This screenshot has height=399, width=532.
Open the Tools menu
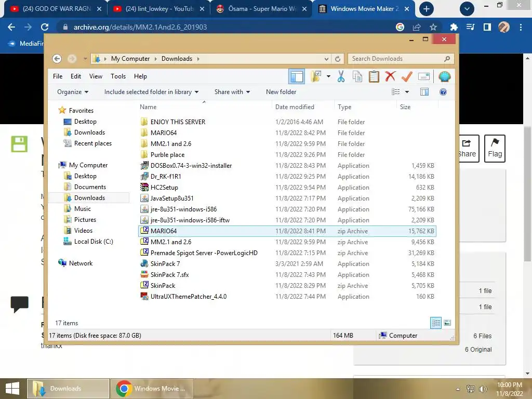118,76
